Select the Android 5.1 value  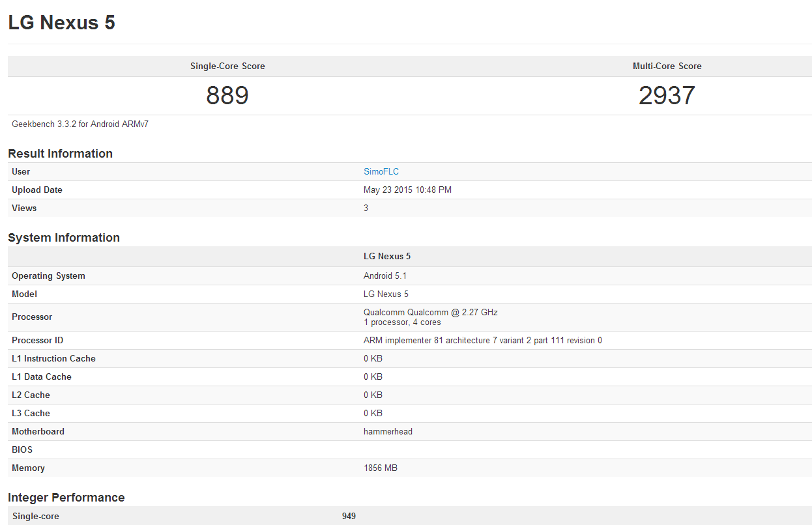pos(385,276)
